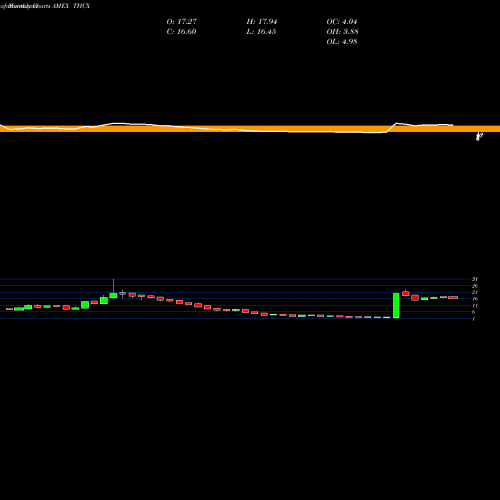Image resolution: width=500 pixels, height=500 pixels.
Task: Click the 'OC: 4.04' value
Action: pyautogui.click(x=342, y=22)
